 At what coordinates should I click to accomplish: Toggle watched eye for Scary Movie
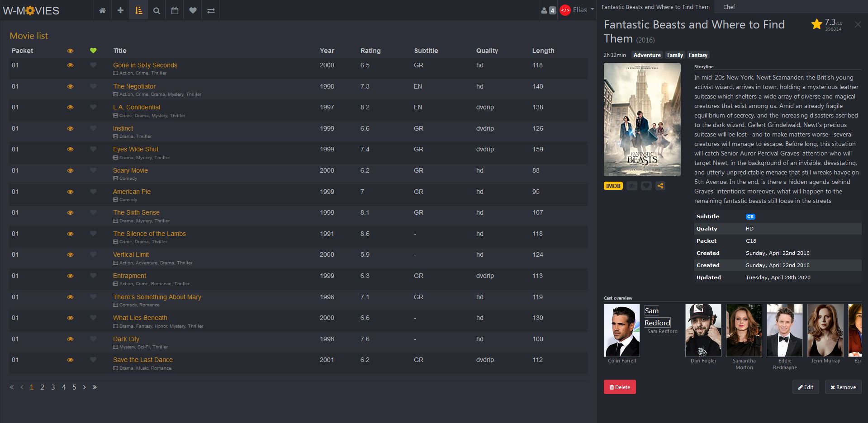[70, 170]
